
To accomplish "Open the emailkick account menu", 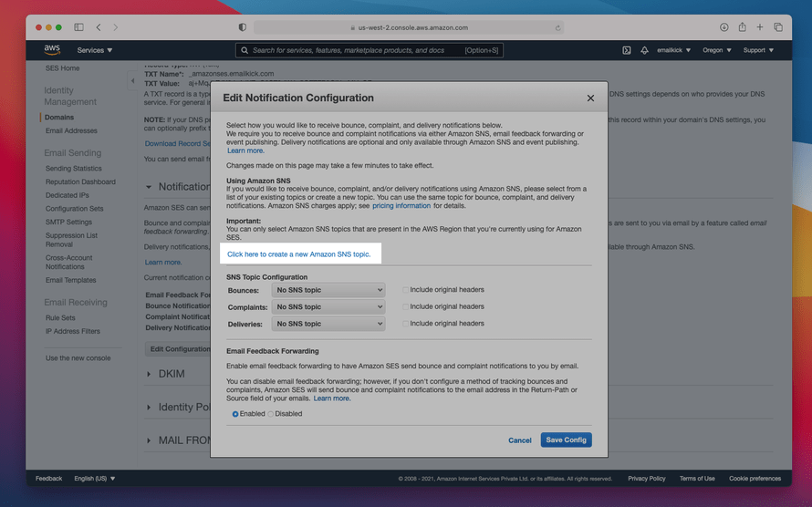I will point(673,50).
